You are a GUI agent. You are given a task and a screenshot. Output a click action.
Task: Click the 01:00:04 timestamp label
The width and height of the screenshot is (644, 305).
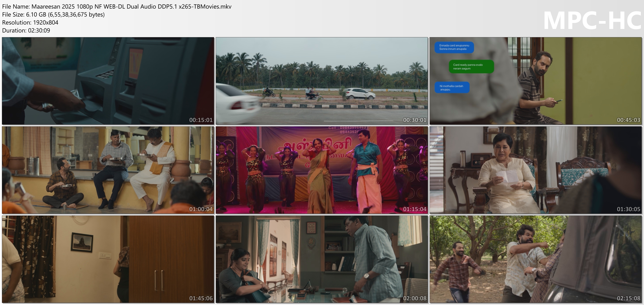click(201, 209)
